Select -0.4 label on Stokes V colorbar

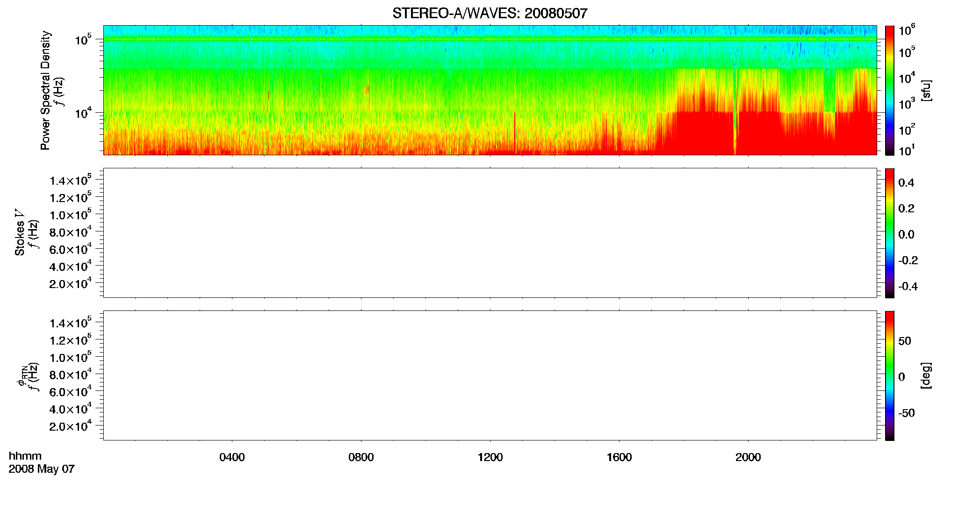[908, 286]
